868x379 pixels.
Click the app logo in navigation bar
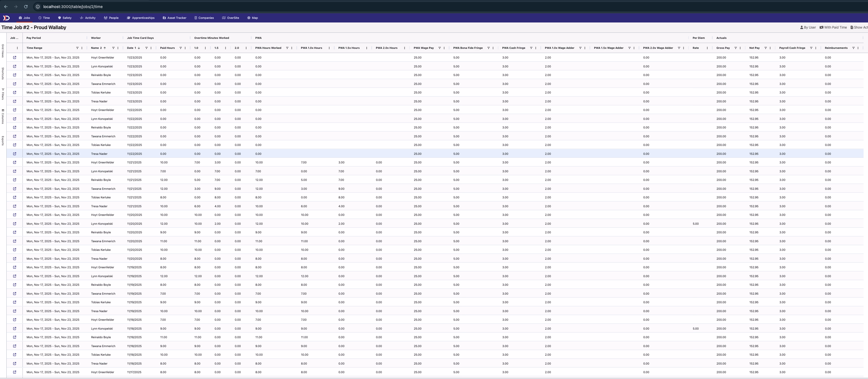6,18
